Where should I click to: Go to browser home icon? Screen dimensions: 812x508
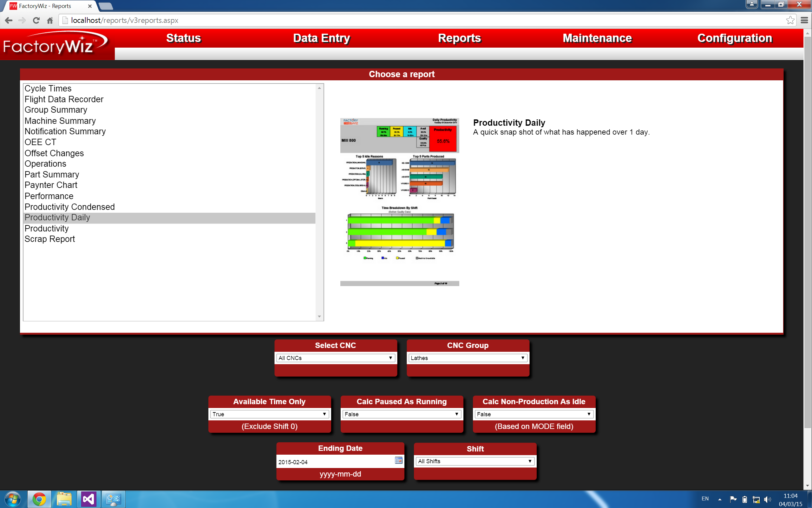click(50, 21)
